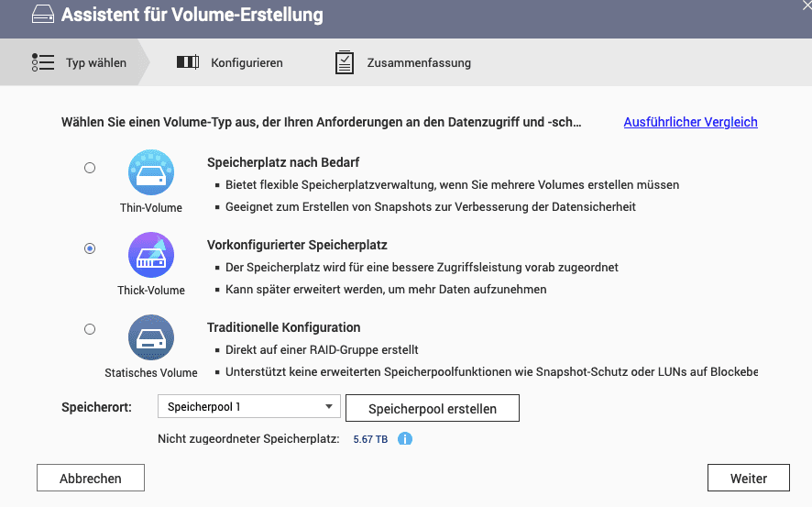This screenshot has height=507, width=812.
Task: Click the drive icon in the title bar
Action: (x=43, y=14)
